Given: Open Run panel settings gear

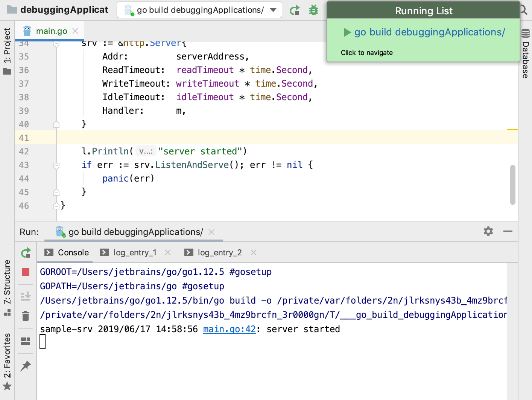Looking at the screenshot, I should pyautogui.click(x=488, y=231).
